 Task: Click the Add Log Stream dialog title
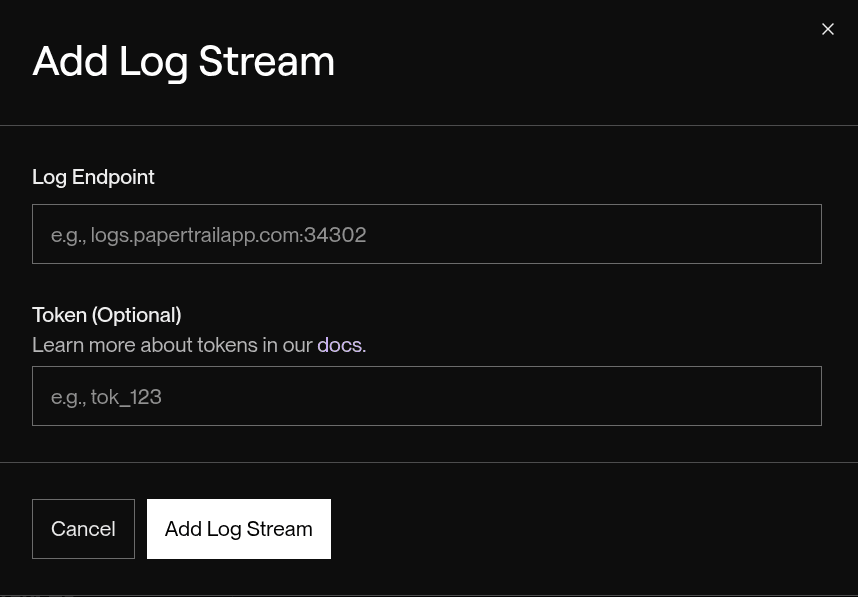183,61
